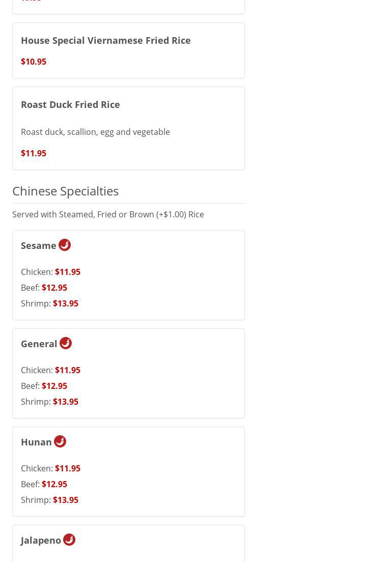The image size is (392, 562).
Task: Click the $10.95 price for Viernamese Fried Rice
Action: tap(34, 62)
